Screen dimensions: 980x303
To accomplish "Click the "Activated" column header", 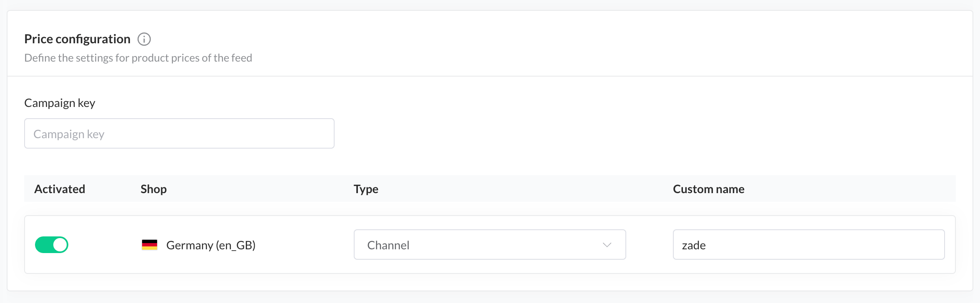I will (x=60, y=189).
